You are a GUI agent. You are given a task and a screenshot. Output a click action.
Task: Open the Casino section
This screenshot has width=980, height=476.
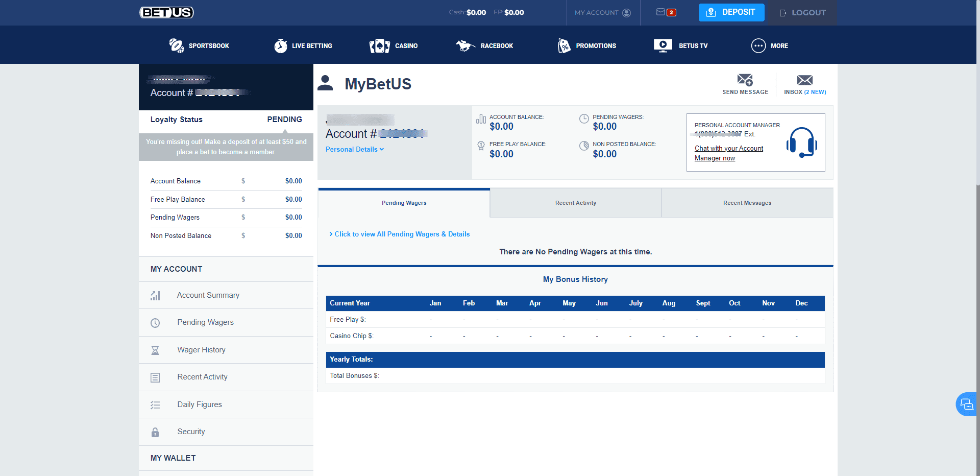tap(406, 46)
